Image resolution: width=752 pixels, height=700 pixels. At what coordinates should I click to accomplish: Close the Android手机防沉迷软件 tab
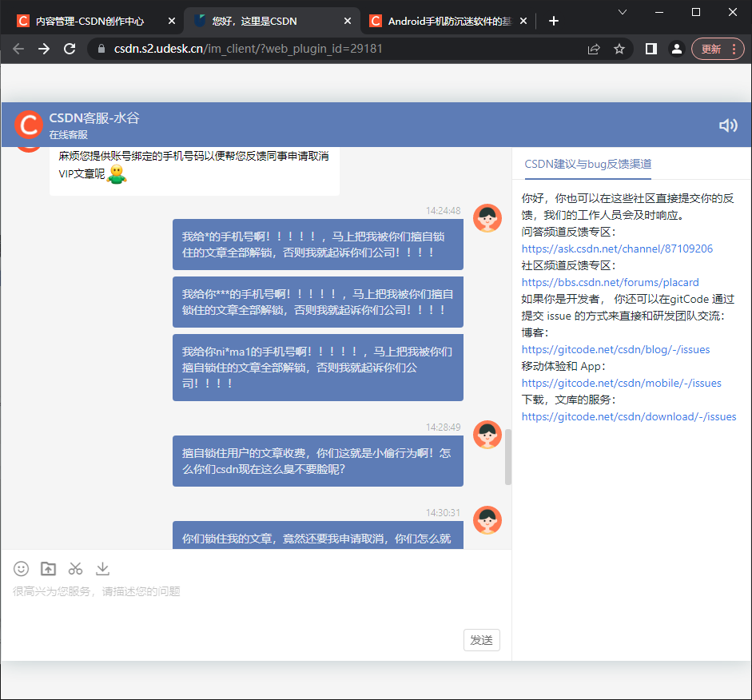tap(523, 21)
